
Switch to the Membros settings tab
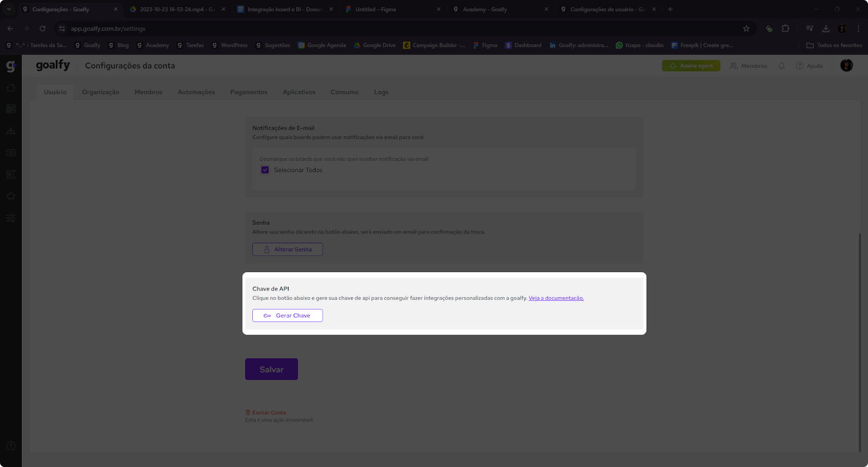[x=149, y=92]
